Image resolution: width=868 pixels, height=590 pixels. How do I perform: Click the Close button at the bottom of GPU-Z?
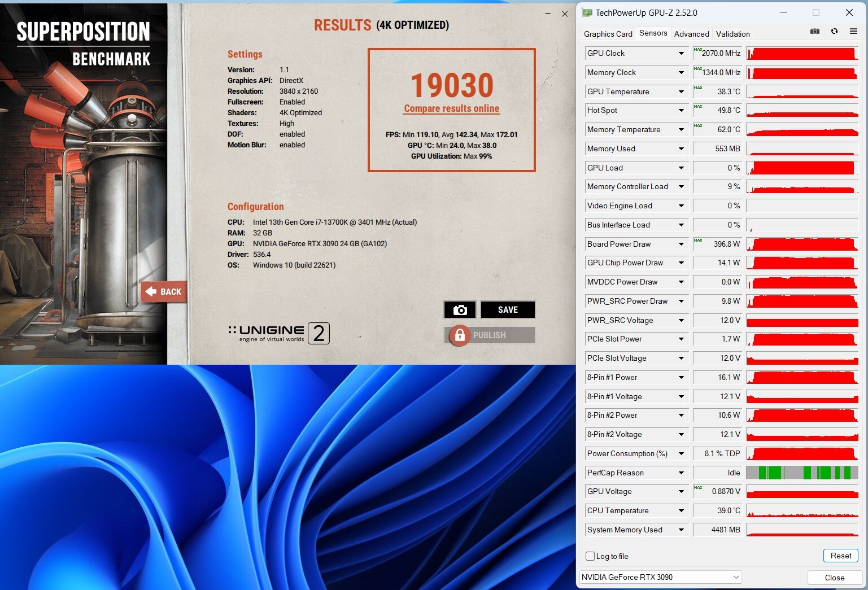pos(835,578)
